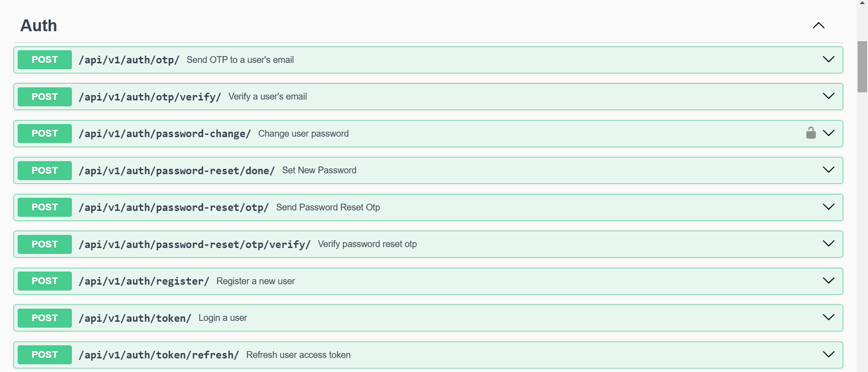Click the scrollbar up arrow
The height and width of the screenshot is (372, 868).
click(x=862, y=3)
